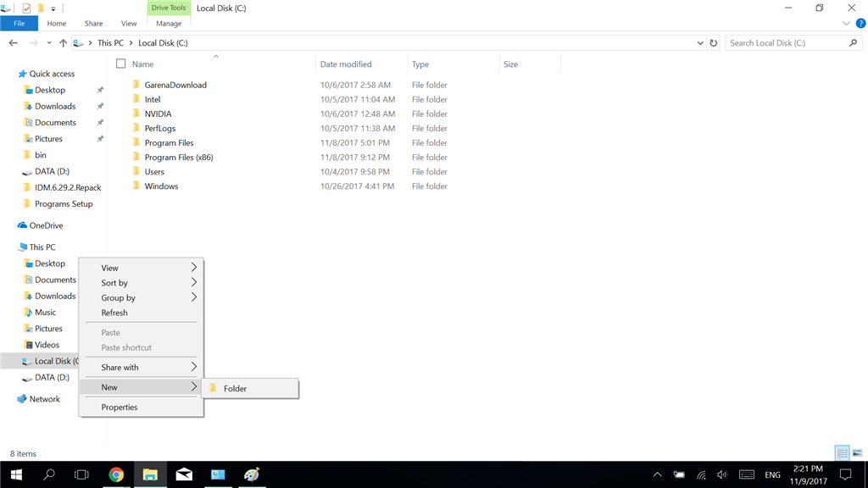868x488 pixels.
Task: Expand the Share with submenu
Action: [x=142, y=368]
